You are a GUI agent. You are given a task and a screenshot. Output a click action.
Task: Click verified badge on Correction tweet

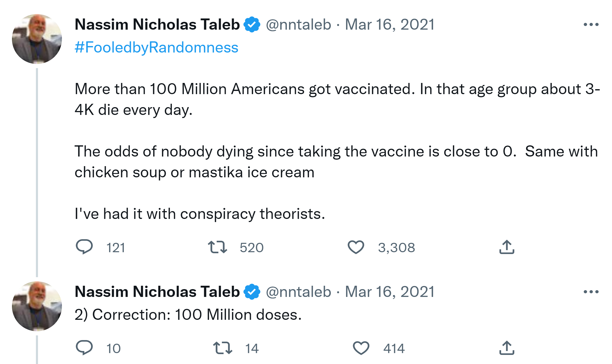[x=252, y=292]
